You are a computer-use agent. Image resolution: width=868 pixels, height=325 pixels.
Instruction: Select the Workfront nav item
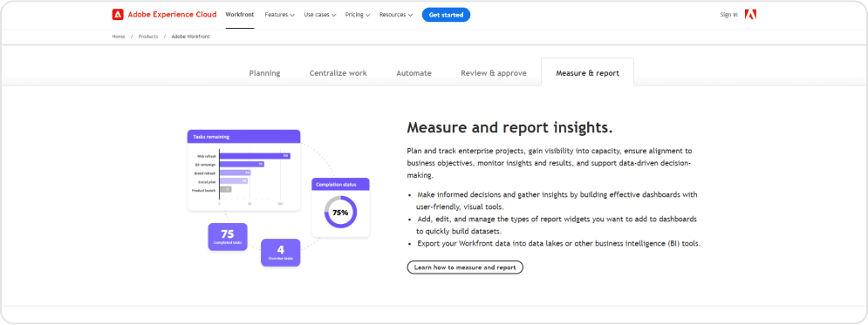point(240,14)
